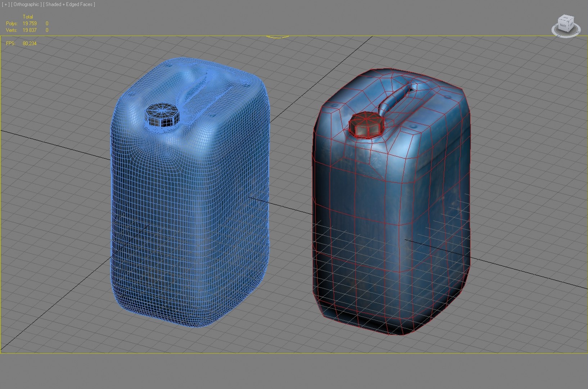Viewport: 588px width, 389px height.
Task: Click the Total statistics column header
Action: pyautogui.click(x=28, y=17)
